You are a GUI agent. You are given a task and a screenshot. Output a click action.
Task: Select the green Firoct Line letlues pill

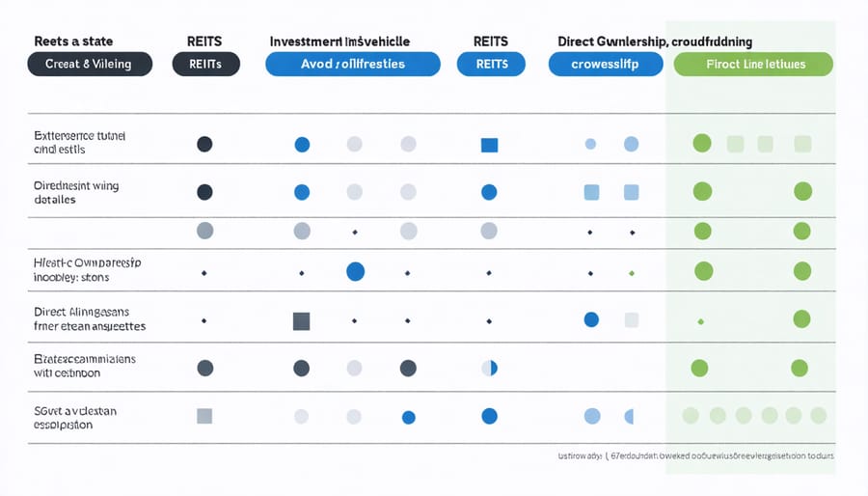coord(752,65)
